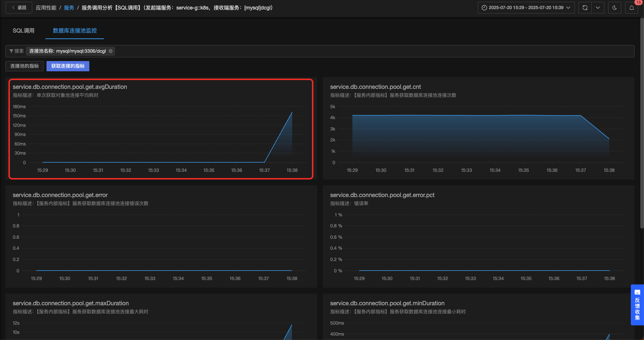Select the 数据库连接池监控 tab
Screen dimensions: 644x340
point(75,31)
